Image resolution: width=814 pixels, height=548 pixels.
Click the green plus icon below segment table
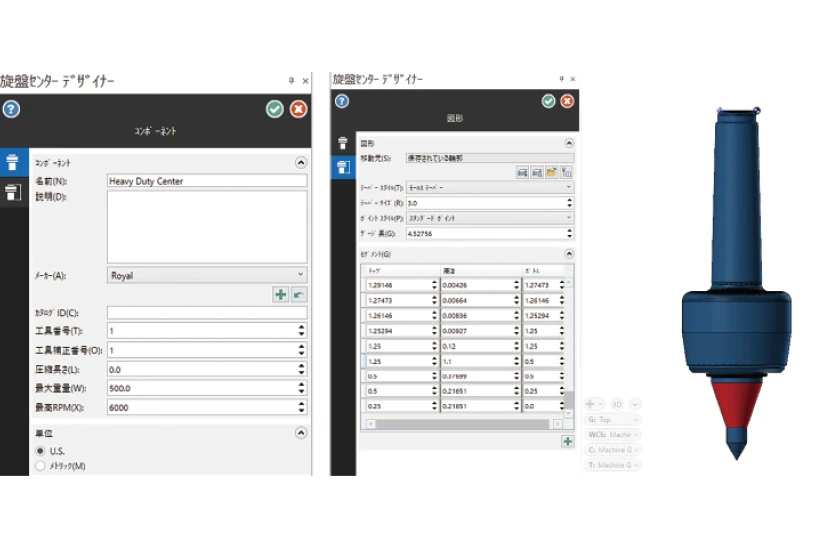pyautogui.click(x=568, y=441)
